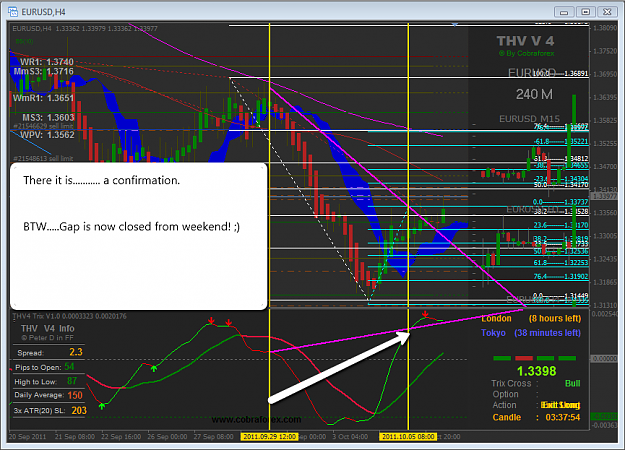Viewport: 625px width, 450px height.
Task: Click the Daily Average value '150'
Action: pos(75,395)
